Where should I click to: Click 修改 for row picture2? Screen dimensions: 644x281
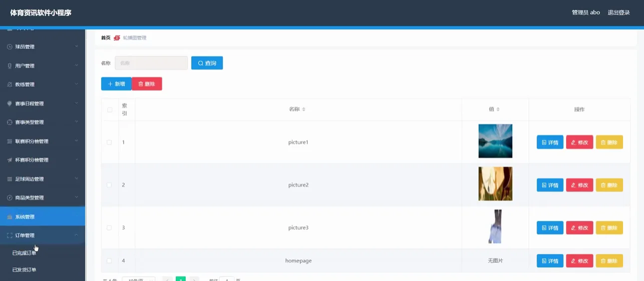pyautogui.click(x=580, y=185)
